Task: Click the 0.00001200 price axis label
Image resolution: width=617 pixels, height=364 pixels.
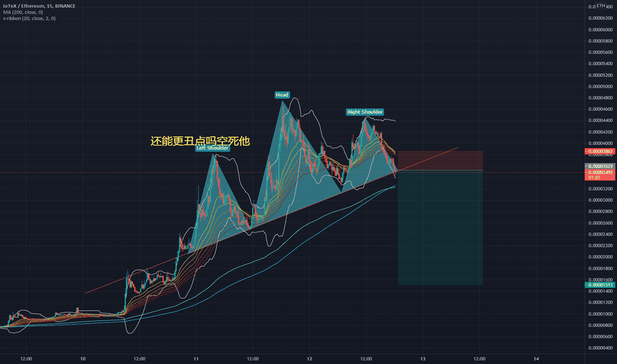Action: click(600, 302)
